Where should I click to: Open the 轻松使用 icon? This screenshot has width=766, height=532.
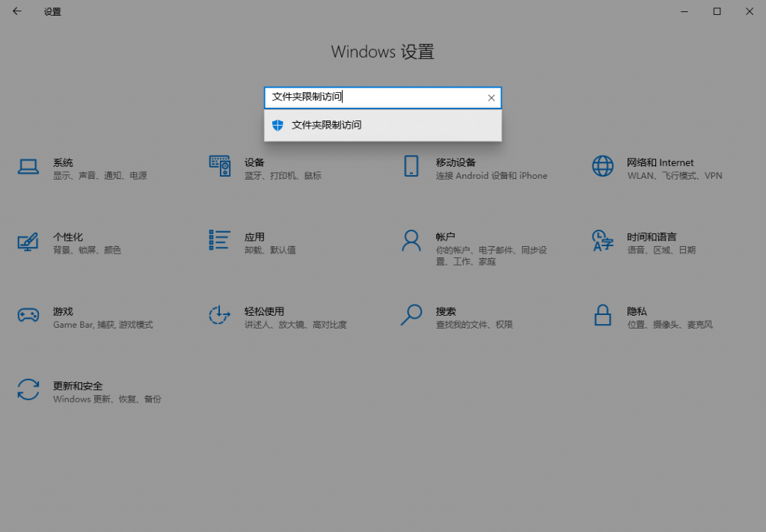219,315
